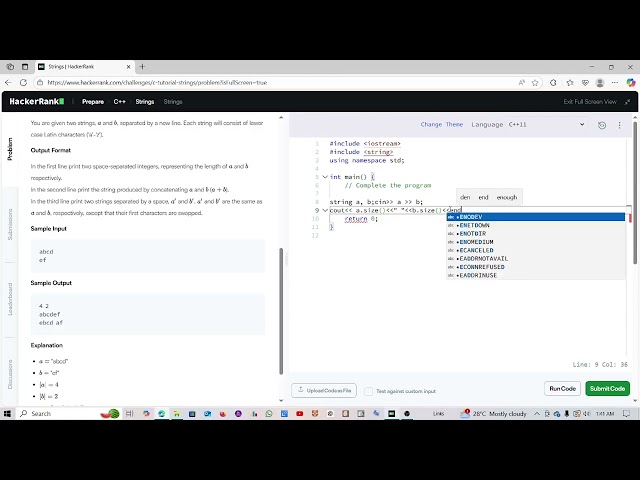640x480 pixels.
Task: Open the browser extensions icon
Action: click(x=553, y=82)
